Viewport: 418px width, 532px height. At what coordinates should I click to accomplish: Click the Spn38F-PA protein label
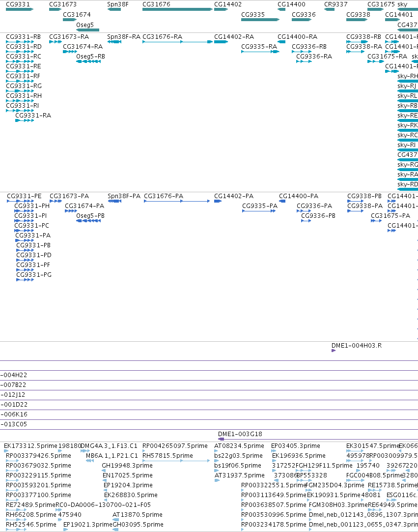[124, 196]
